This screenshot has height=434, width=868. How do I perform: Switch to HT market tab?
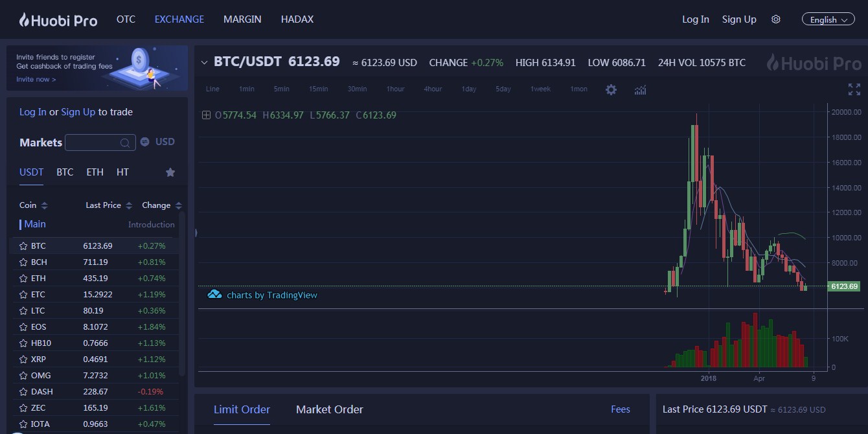pos(122,172)
